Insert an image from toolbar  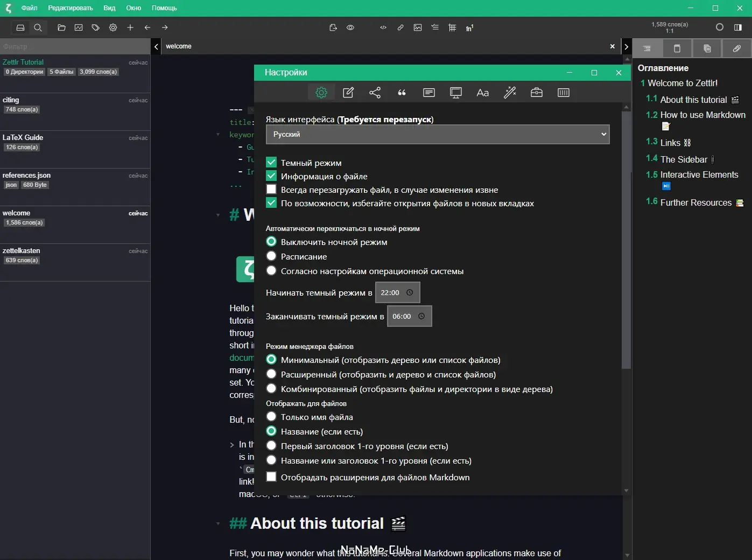tap(418, 27)
